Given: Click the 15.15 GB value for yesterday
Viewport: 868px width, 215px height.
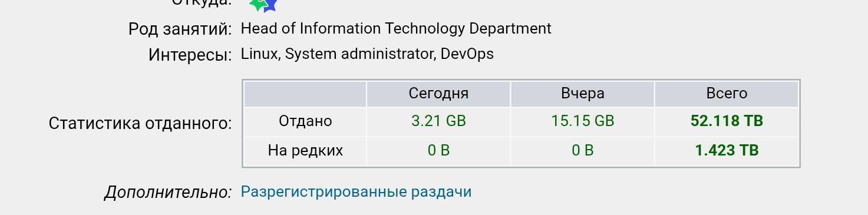Looking at the screenshot, I should click(582, 121).
